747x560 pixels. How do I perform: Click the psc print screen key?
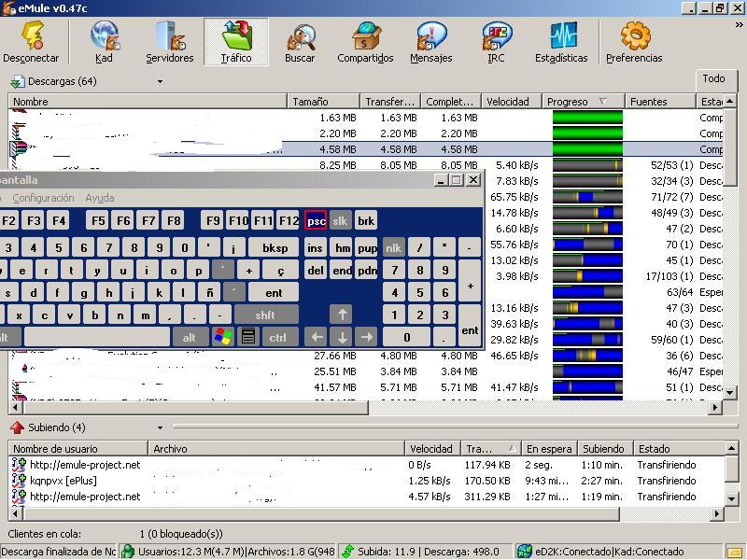316,221
